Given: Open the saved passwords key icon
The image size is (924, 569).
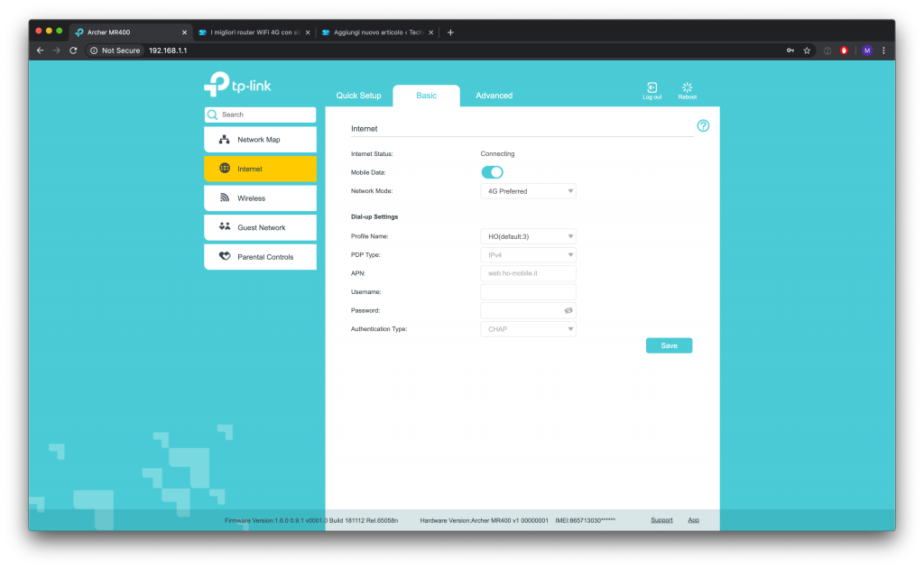Looking at the screenshot, I should pyautogui.click(x=790, y=50).
